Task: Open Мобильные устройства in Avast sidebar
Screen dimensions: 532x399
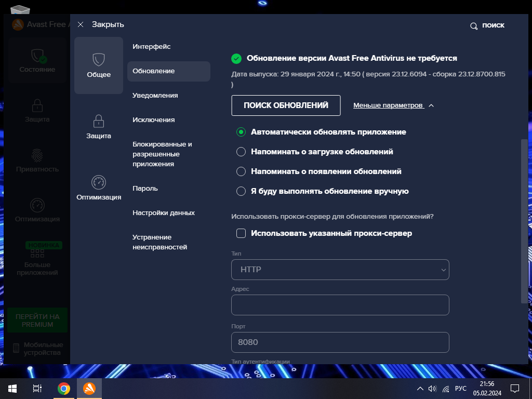Action: click(x=37, y=349)
